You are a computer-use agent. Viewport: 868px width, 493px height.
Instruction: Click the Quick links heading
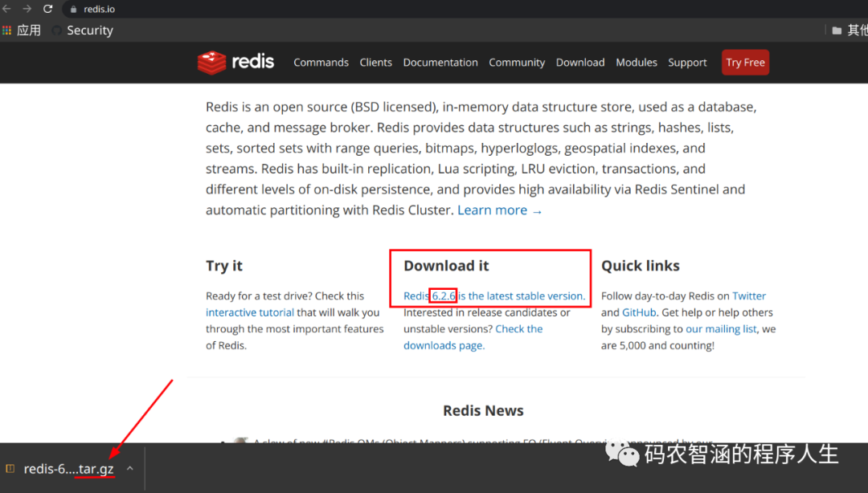(641, 266)
